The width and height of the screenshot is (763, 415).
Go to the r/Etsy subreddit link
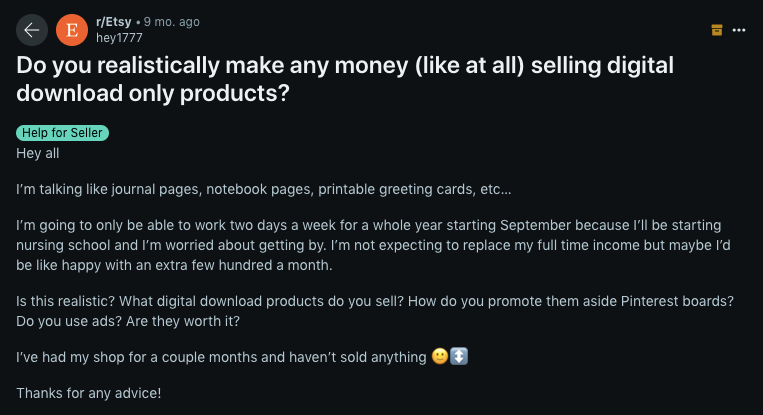[113, 22]
